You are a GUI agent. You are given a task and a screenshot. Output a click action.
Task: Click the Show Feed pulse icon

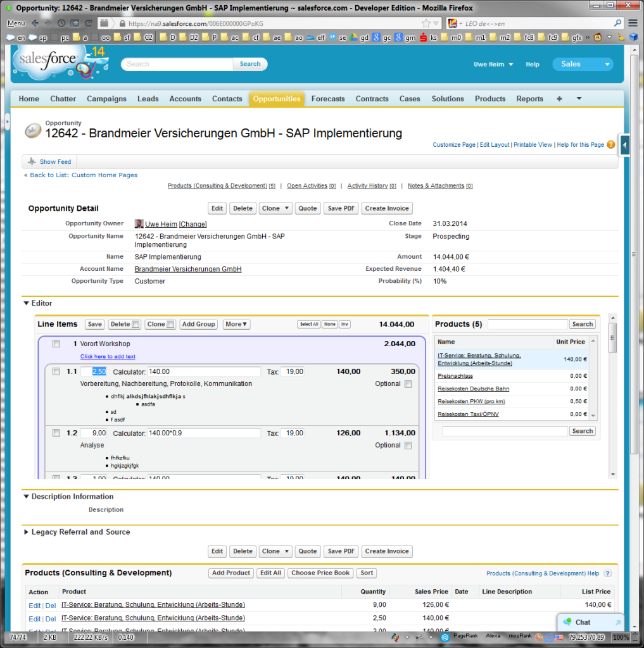(32, 162)
